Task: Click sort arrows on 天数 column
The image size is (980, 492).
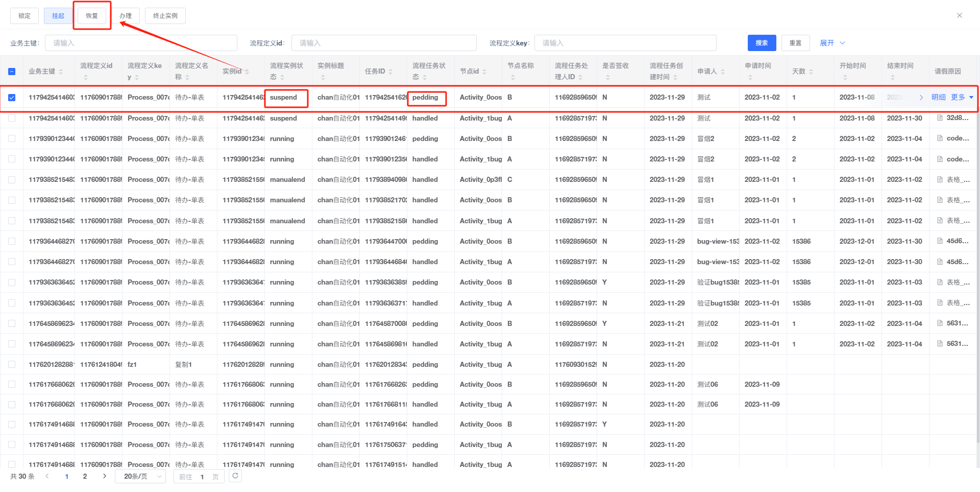Action: 811,72
